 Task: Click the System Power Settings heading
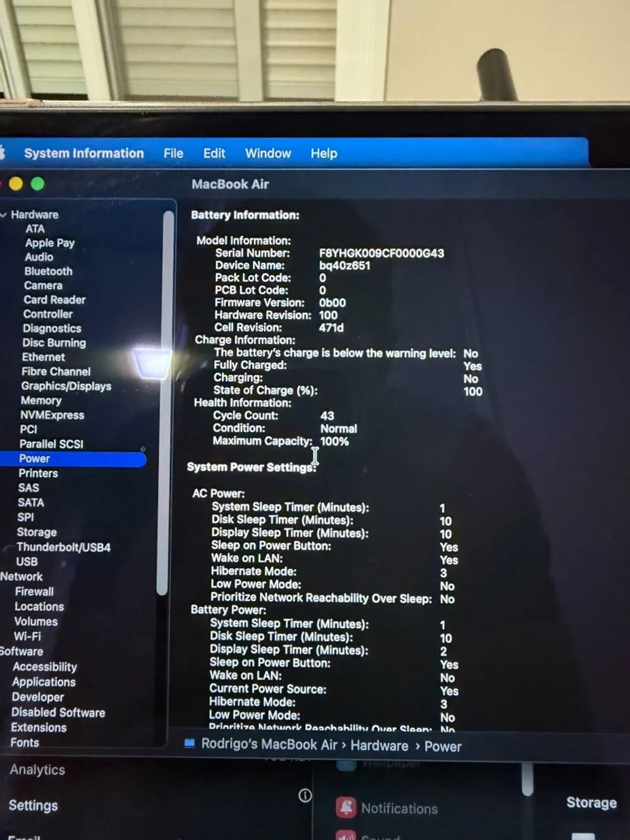[252, 467]
